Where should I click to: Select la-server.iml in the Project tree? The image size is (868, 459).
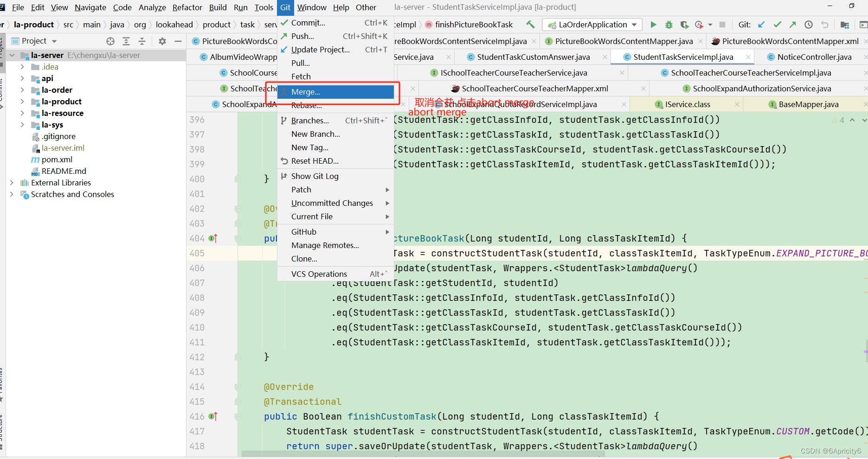pos(63,148)
